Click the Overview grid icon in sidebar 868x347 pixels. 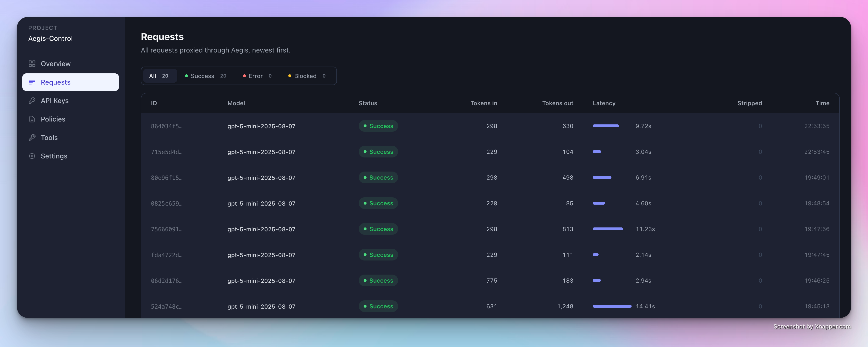click(32, 64)
